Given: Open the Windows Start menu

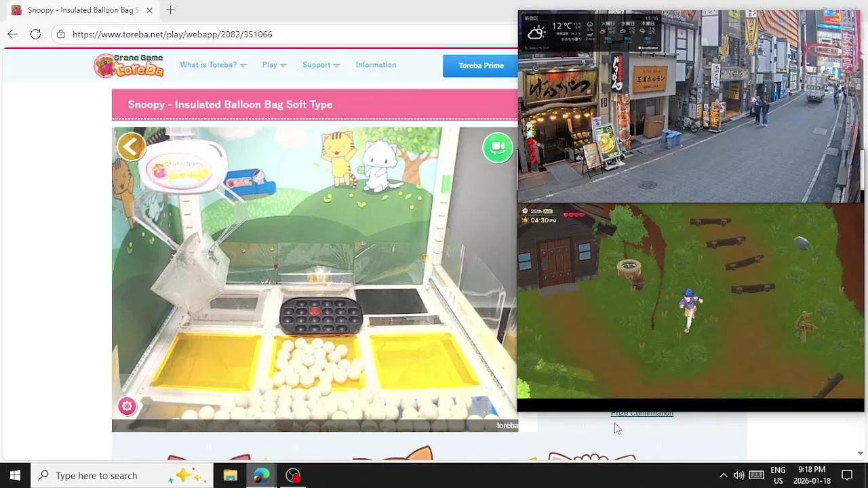Looking at the screenshot, I should click(15, 475).
